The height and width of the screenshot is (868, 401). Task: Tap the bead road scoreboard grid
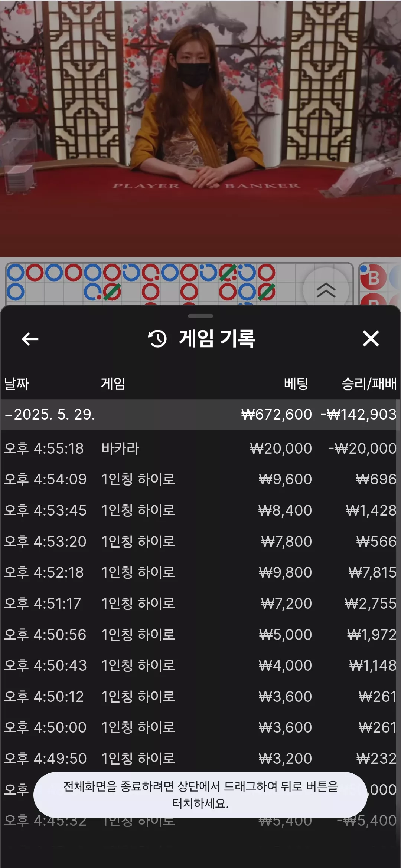[179, 283]
